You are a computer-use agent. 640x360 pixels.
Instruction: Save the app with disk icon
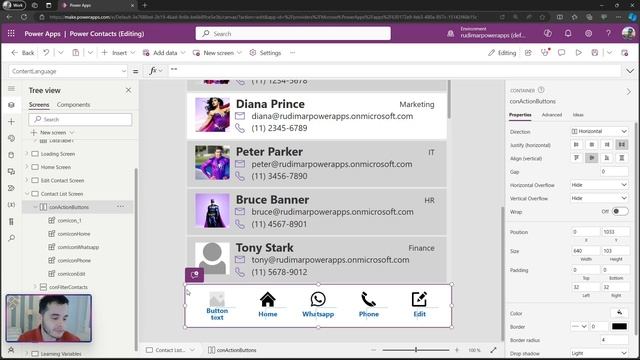pos(595,53)
